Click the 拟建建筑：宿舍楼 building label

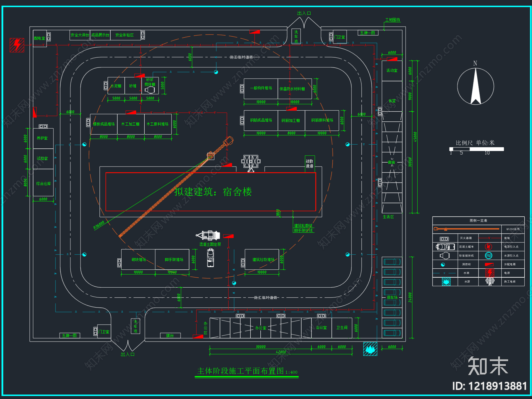coord(213,192)
